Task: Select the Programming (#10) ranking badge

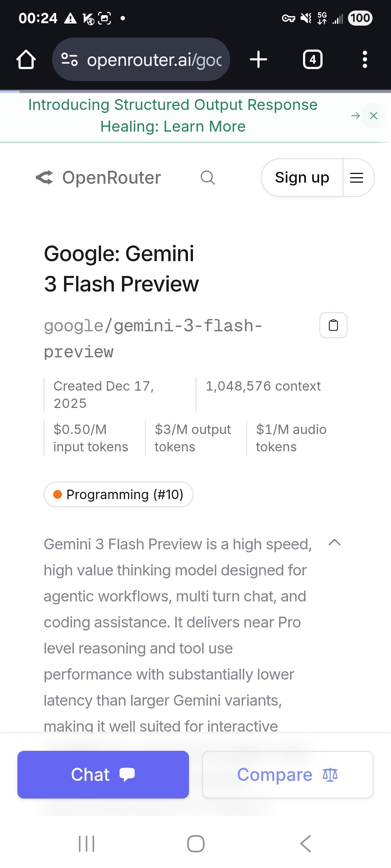Action: pos(118,494)
